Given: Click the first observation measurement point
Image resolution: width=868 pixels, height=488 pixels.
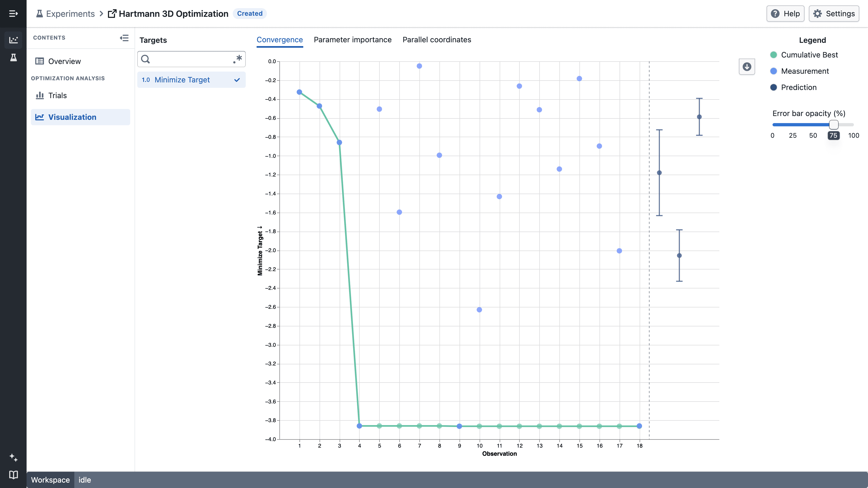Looking at the screenshot, I should (299, 92).
